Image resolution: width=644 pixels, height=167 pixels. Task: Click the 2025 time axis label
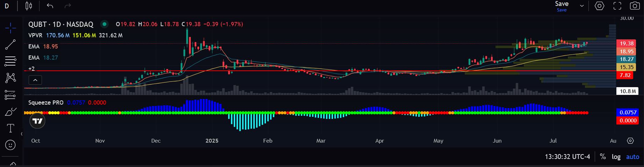pos(212,141)
